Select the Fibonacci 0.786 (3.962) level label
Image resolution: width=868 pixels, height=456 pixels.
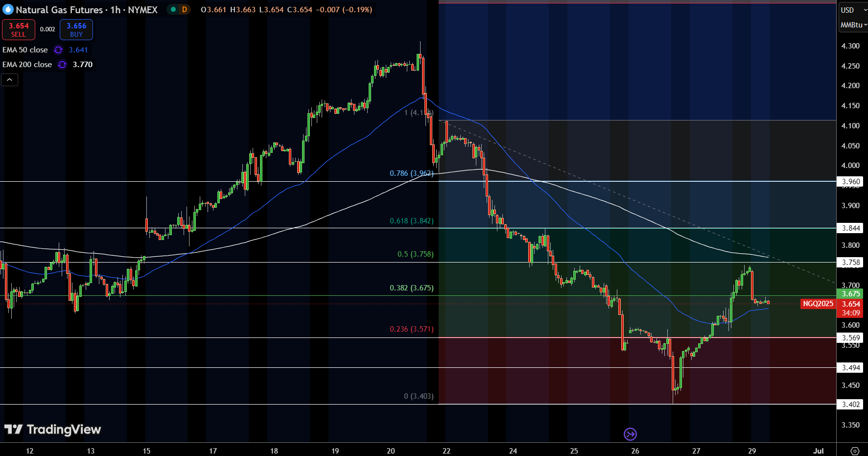[411, 173]
